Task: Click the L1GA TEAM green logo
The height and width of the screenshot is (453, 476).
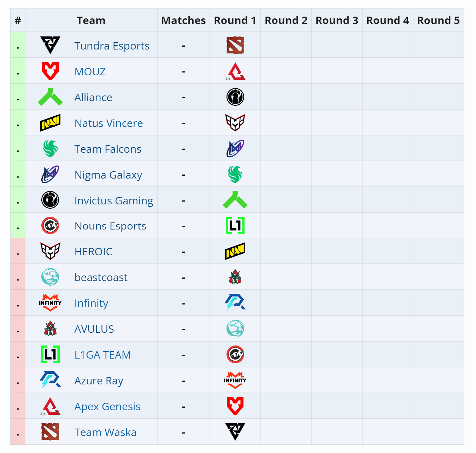Action: [50, 354]
